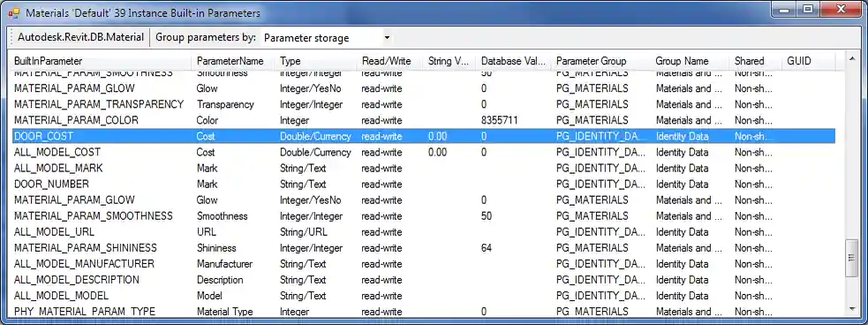Click the 8355711 database value cell
This screenshot has width=868, height=325.
[499, 120]
